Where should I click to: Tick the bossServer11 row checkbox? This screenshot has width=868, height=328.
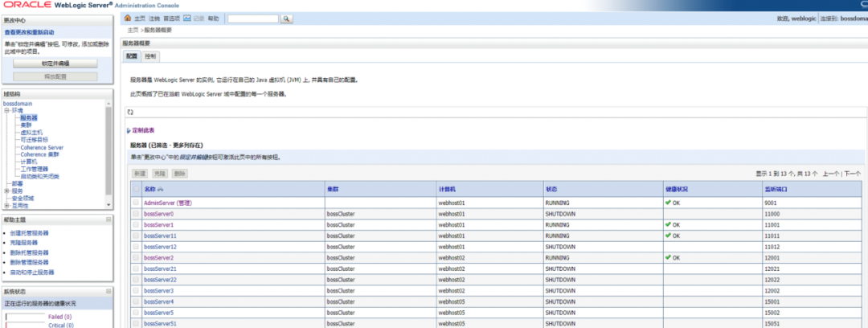coord(136,236)
